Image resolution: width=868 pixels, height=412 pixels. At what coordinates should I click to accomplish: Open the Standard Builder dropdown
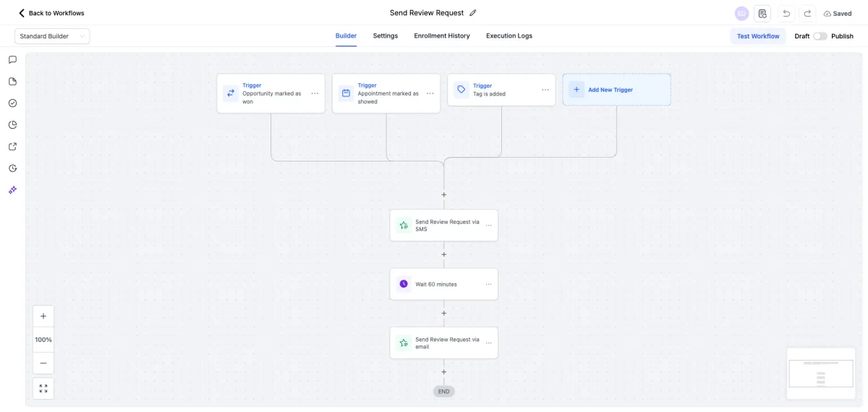coord(52,36)
